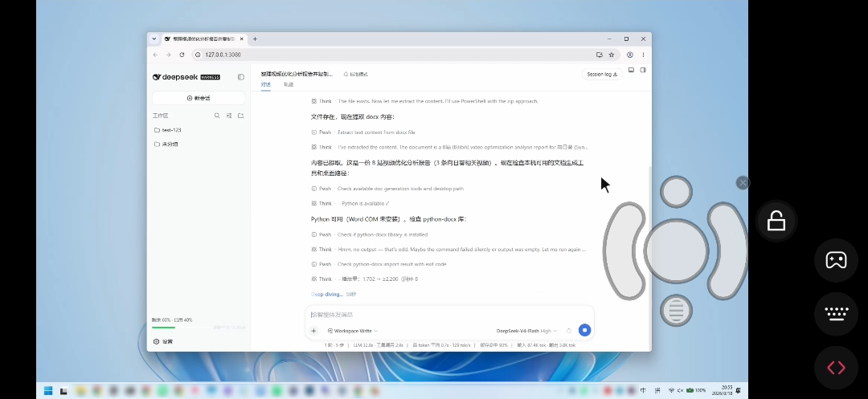Add attachment with the plus icon

(313, 331)
